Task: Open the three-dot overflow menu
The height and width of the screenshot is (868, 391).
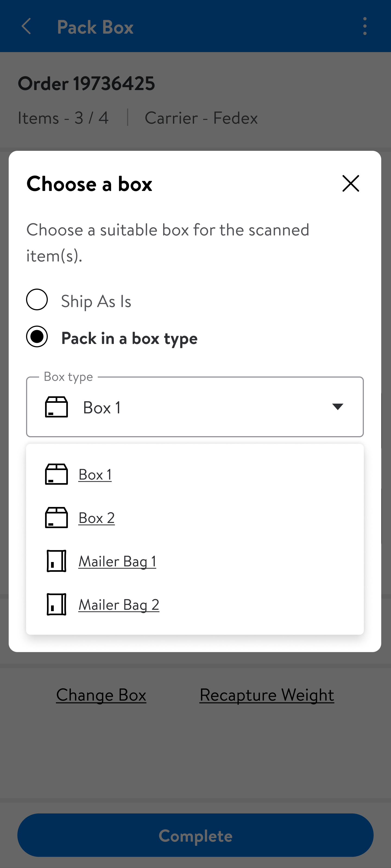Action: [x=365, y=26]
